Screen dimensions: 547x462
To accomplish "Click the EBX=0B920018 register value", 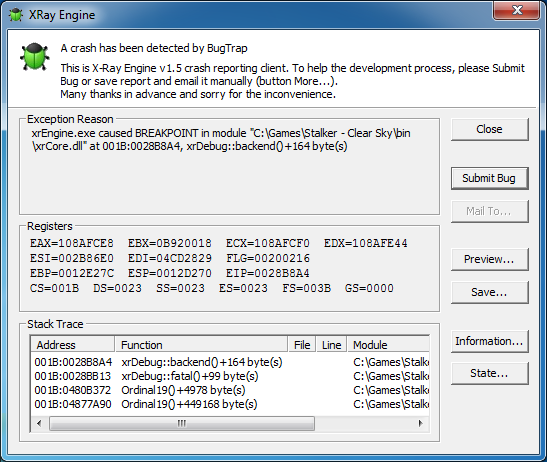I will pyautogui.click(x=170, y=243).
